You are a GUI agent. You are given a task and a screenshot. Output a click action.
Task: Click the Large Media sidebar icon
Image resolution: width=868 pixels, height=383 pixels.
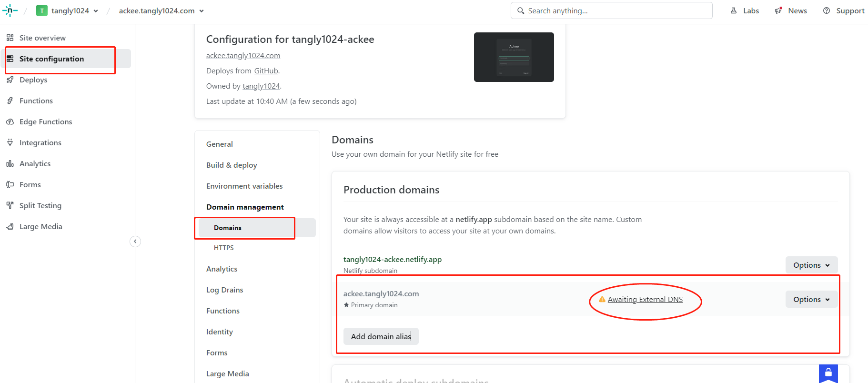click(10, 226)
